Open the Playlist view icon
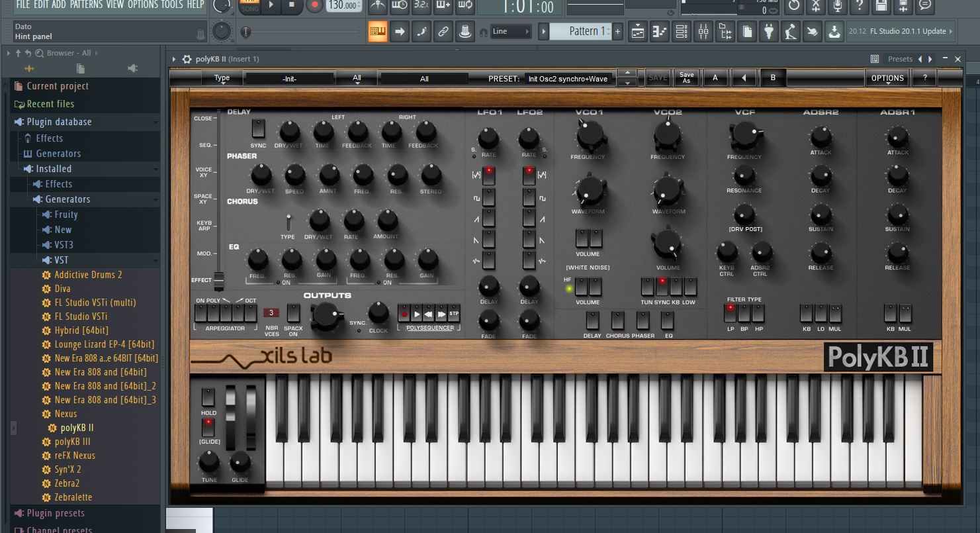Screen dimensions: 980x533 (638, 31)
